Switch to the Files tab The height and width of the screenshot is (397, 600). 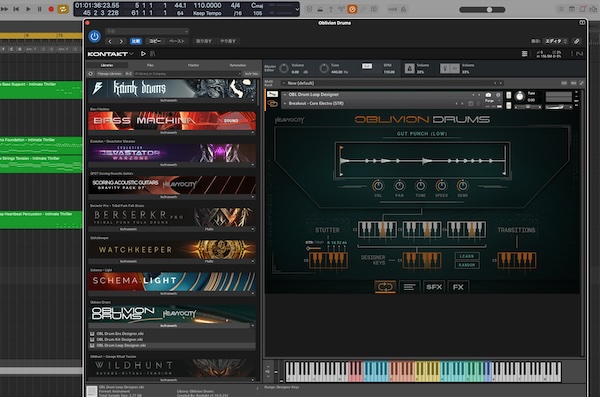point(150,65)
